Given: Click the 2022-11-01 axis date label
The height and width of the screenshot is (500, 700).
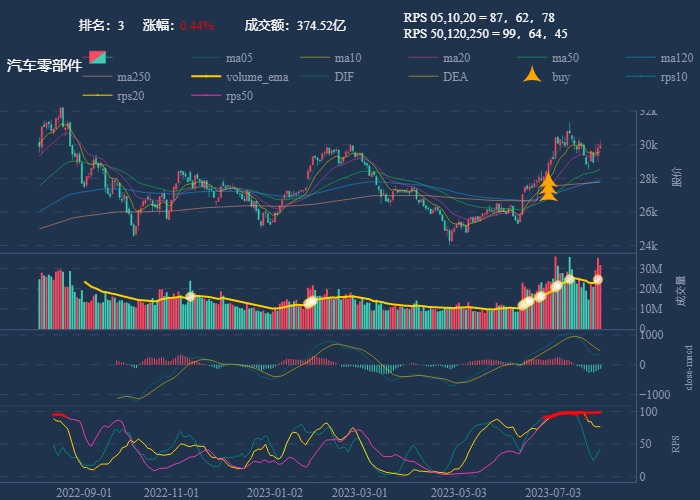Looking at the screenshot, I should (171, 492).
